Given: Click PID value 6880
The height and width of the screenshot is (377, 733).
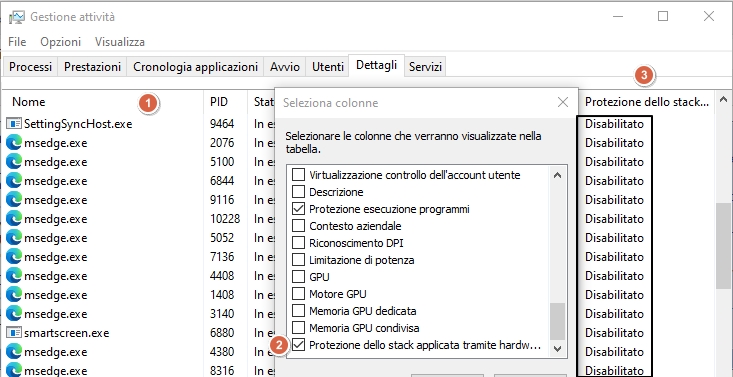Looking at the screenshot, I should click(222, 333).
